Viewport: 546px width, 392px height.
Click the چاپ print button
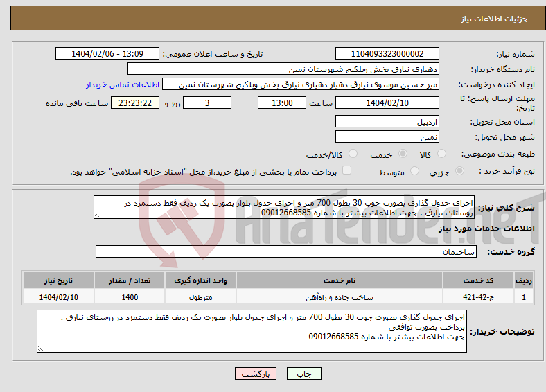tap(303, 373)
